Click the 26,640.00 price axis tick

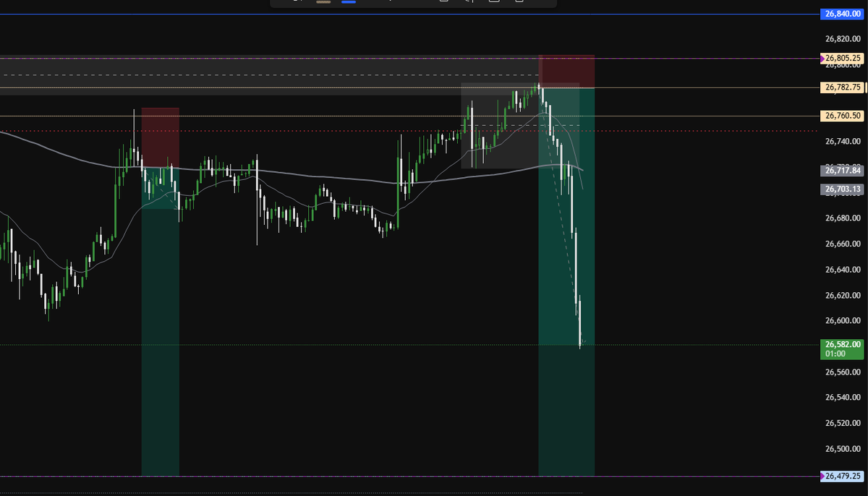843,270
